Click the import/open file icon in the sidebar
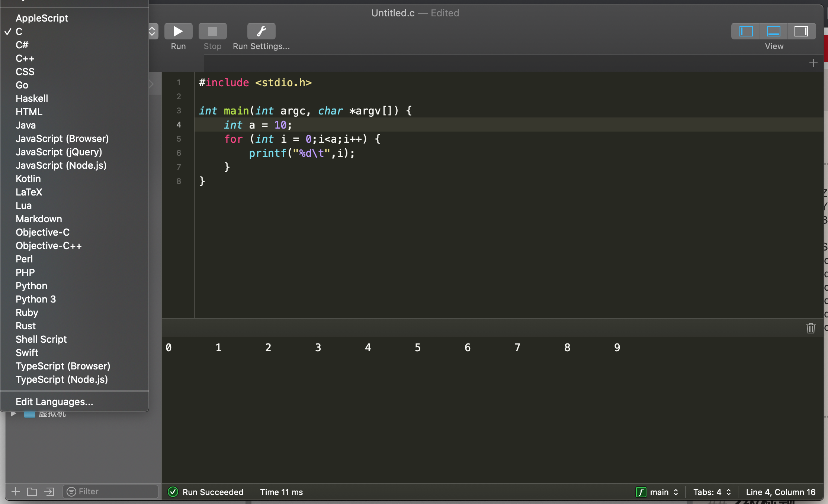 pos(49,491)
